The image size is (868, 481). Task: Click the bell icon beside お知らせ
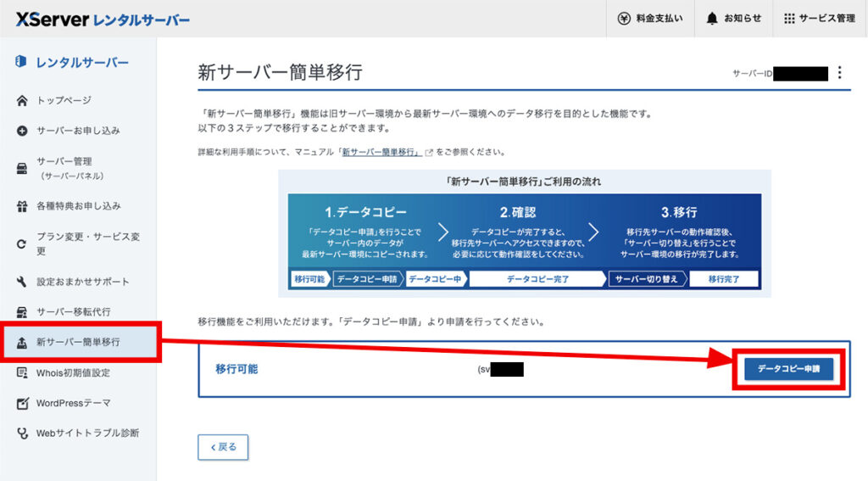712,19
